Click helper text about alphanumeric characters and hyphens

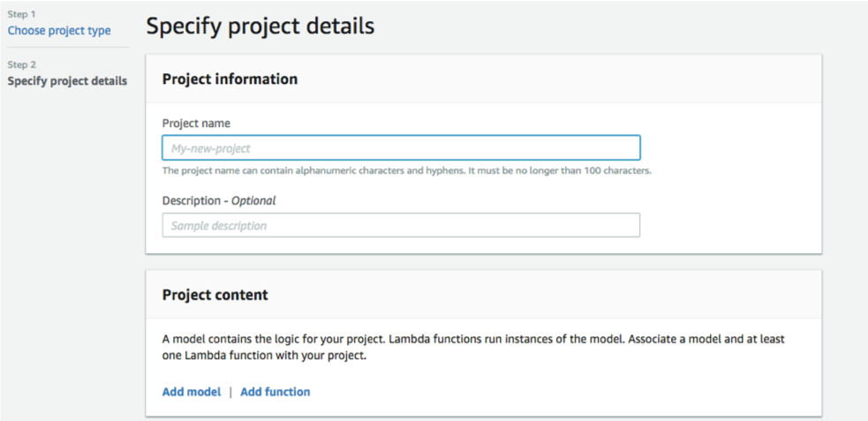407,171
